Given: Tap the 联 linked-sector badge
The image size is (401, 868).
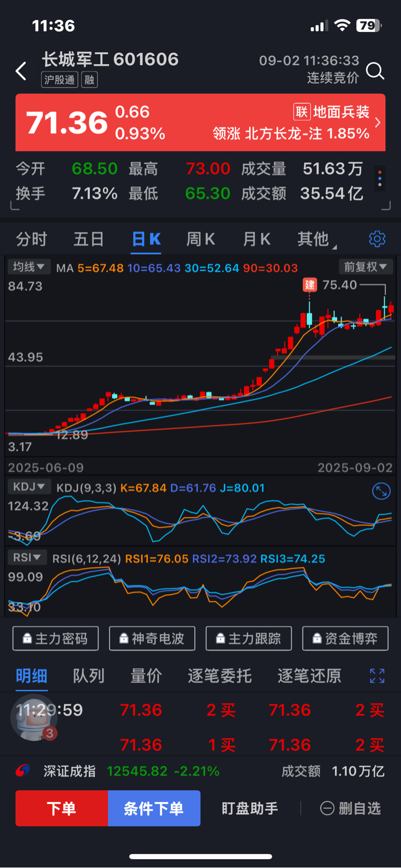Looking at the screenshot, I should (x=302, y=112).
